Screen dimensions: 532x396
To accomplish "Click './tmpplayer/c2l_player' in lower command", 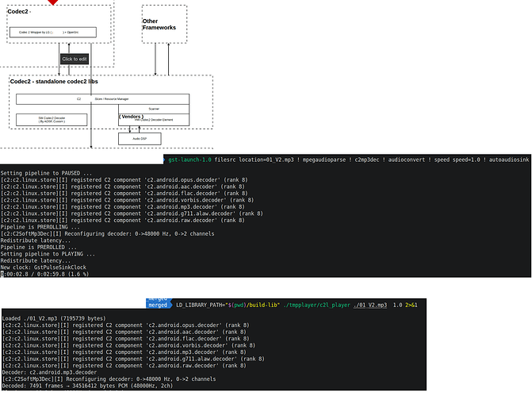I will point(316,305).
